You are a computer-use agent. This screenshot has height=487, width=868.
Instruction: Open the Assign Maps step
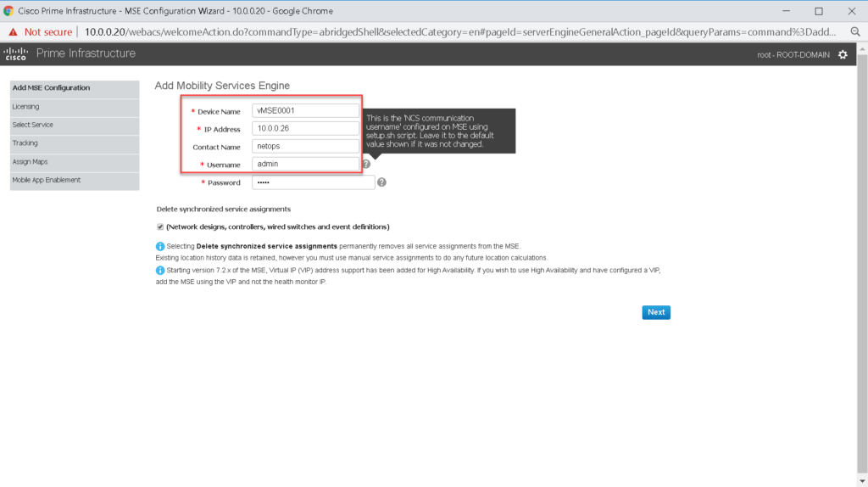tap(74, 161)
